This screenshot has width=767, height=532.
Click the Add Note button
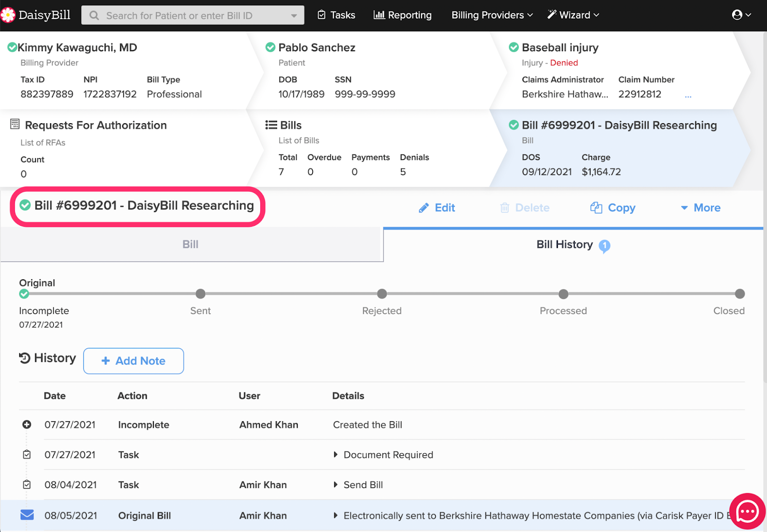[x=133, y=361]
